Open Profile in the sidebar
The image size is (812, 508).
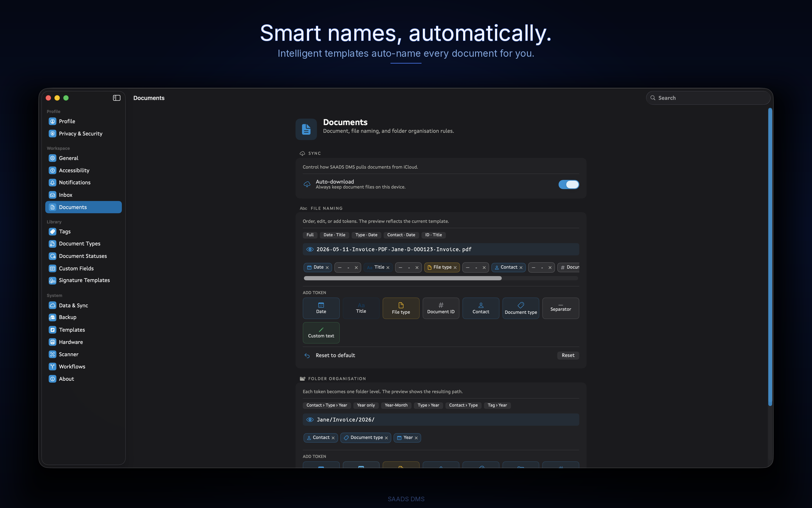(x=83, y=121)
